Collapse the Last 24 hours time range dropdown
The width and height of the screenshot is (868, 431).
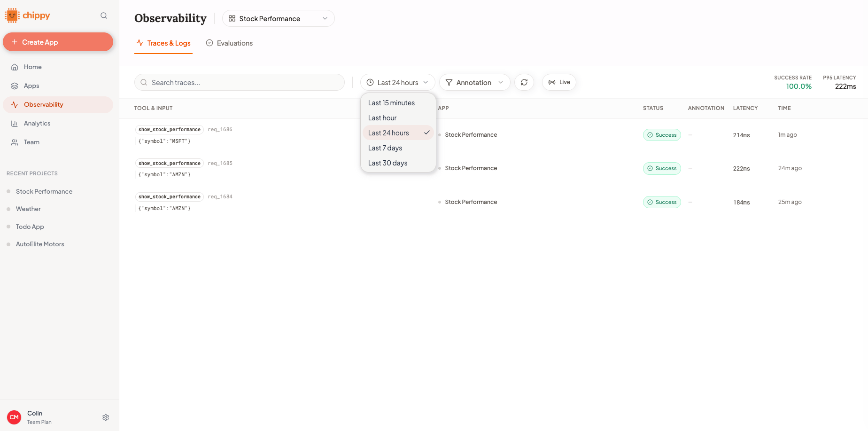(x=397, y=82)
